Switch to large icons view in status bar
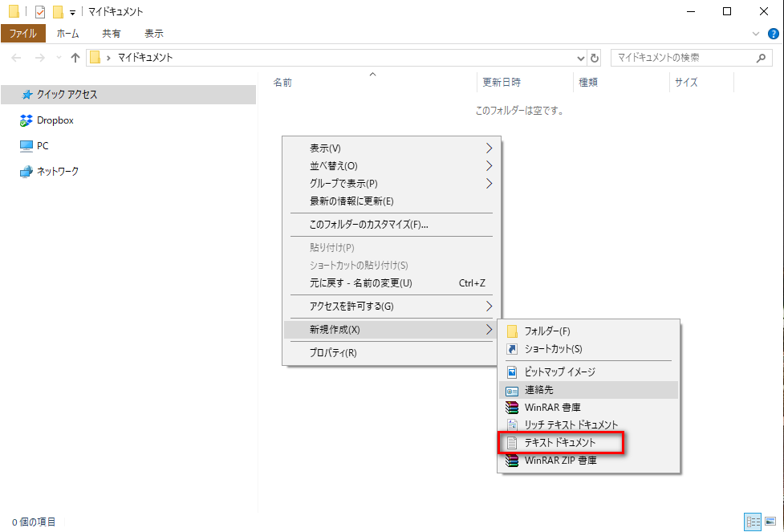 coord(770,521)
